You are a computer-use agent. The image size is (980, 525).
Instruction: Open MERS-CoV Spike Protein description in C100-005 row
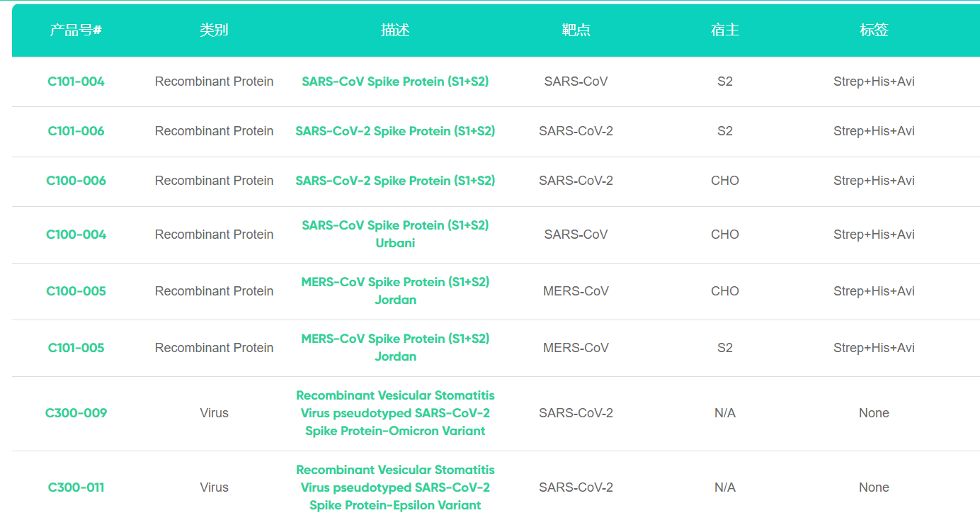pos(395,290)
